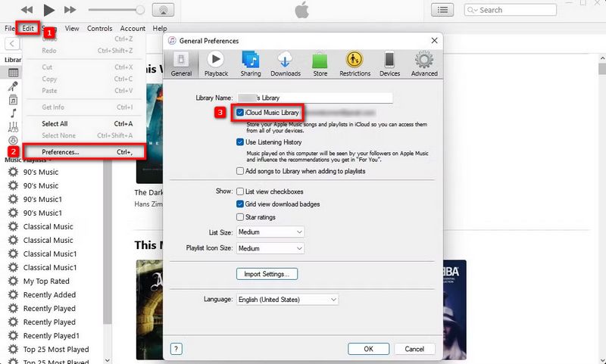This screenshot has height=364, width=606.
Task: Click the volume slider knob
Action: [x=141, y=10]
